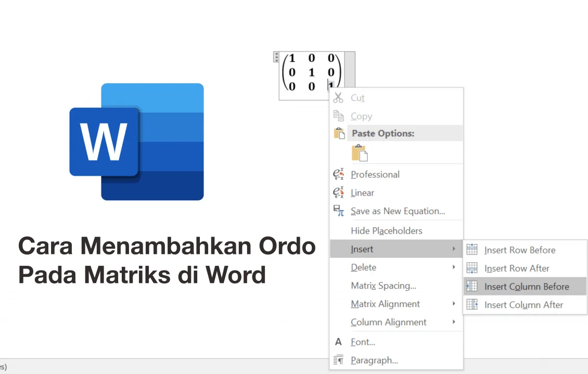Click the Cut scissors icon
The image size is (588, 374).
tap(338, 97)
